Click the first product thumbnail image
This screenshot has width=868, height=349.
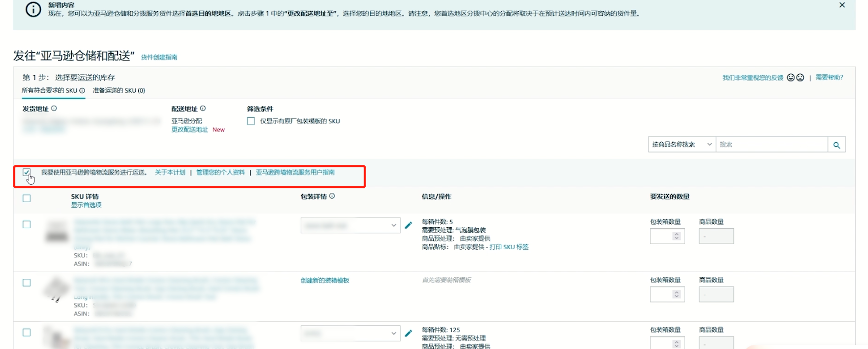pyautogui.click(x=57, y=232)
